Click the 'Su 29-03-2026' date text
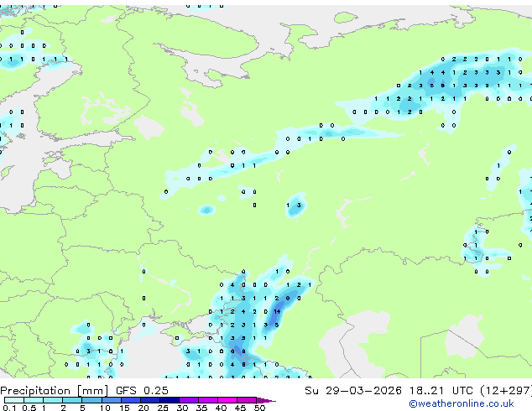Image resolution: width=532 pixels, height=411 pixels. pos(353,391)
